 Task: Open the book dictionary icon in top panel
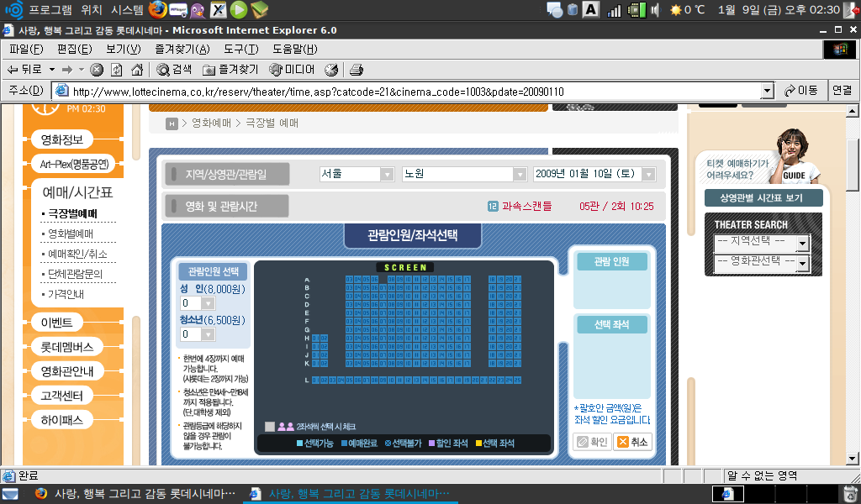(x=259, y=9)
